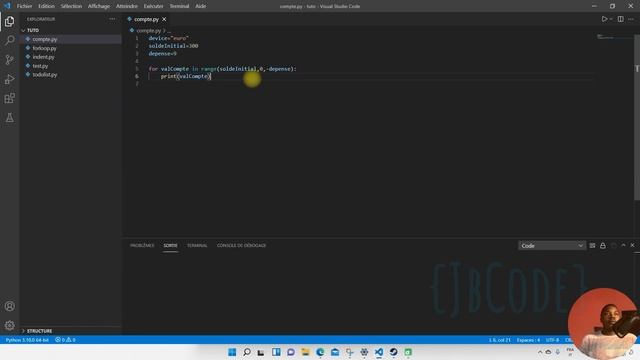Close the compte.py editor tab
Viewport: 640px width, 360px height.
(x=164, y=19)
